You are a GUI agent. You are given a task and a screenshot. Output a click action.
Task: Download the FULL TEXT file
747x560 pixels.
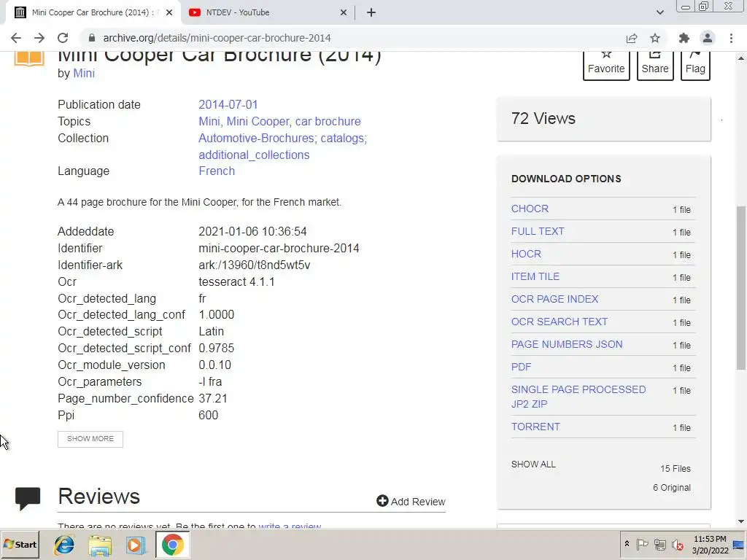click(x=538, y=231)
